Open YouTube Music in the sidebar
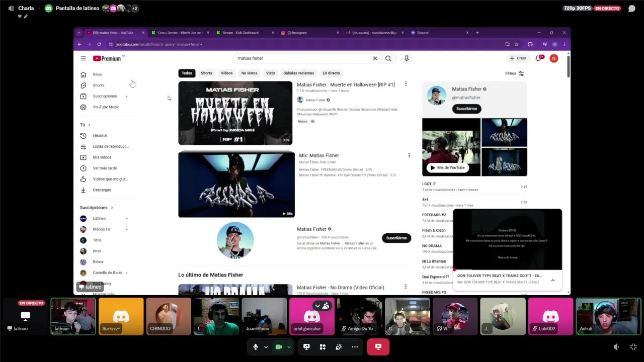The width and height of the screenshot is (644, 362). tap(107, 107)
